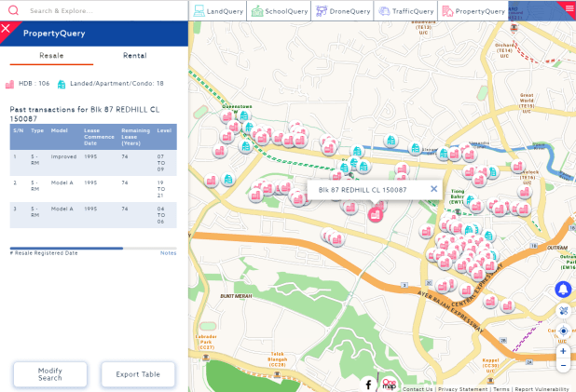The image size is (576, 392).
Task: Close the Blk 87 REDHILL CL popup
Action: tap(433, 189)
